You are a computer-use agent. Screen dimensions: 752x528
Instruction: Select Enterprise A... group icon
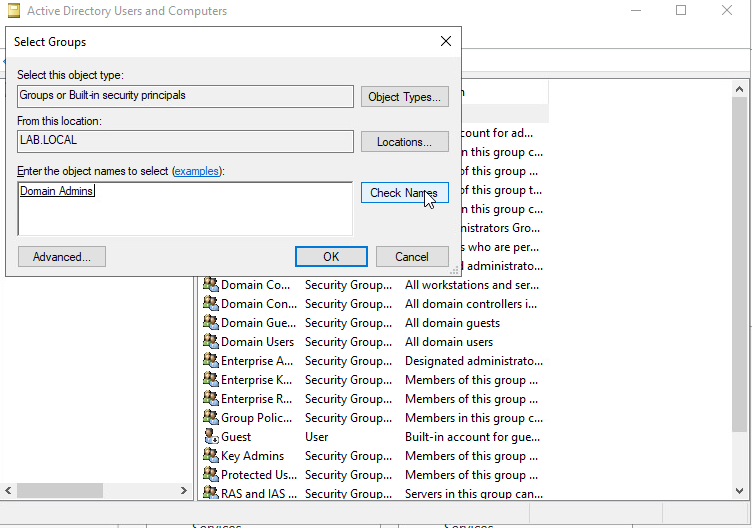(211, 360)
